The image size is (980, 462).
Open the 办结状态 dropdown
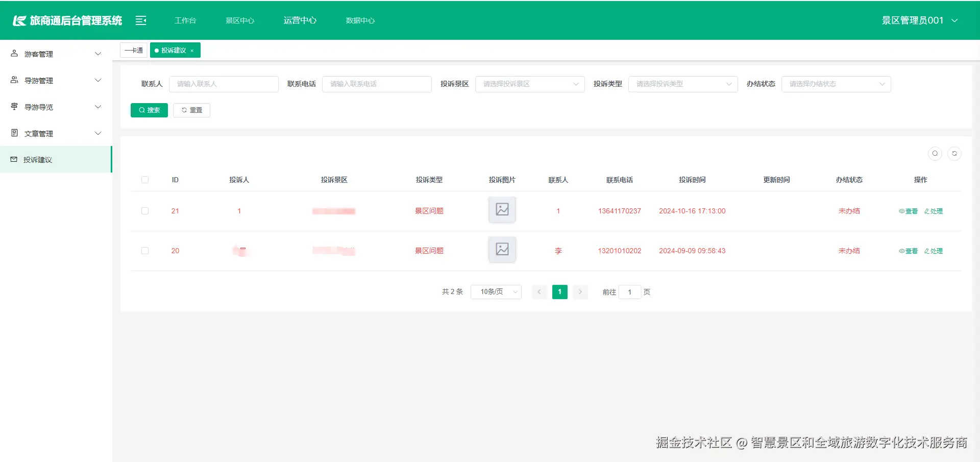[x=836, y=84]
